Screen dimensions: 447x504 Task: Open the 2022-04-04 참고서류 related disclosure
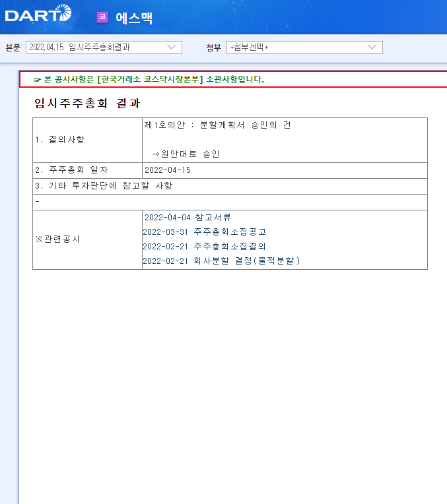tap(188, 218)
